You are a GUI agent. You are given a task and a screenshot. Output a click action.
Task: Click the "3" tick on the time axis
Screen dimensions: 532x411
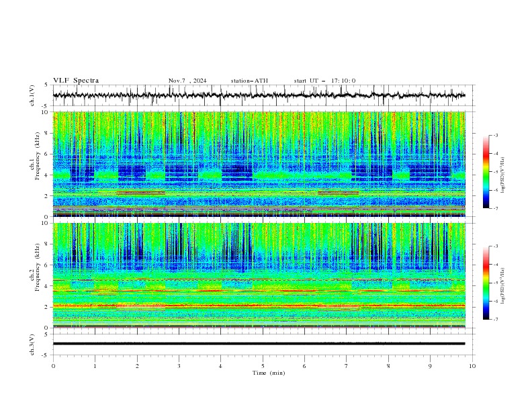[x=179, y=366]
